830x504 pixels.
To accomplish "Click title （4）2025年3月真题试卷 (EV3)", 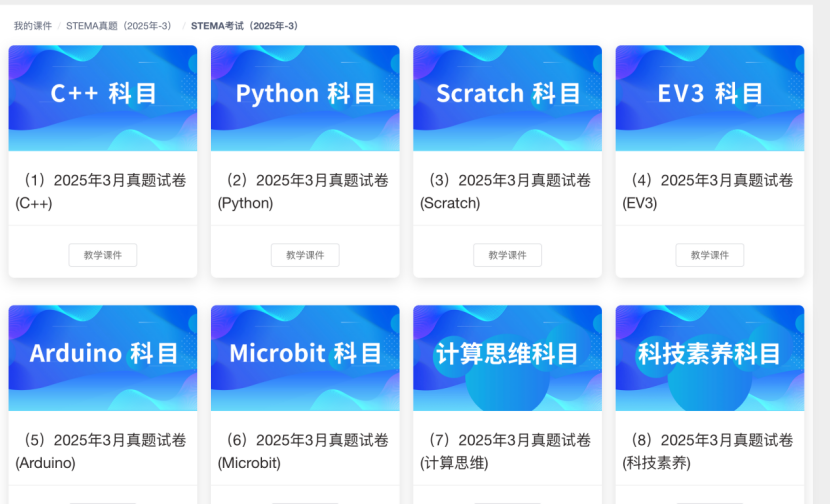I will (x=708, y=192).
